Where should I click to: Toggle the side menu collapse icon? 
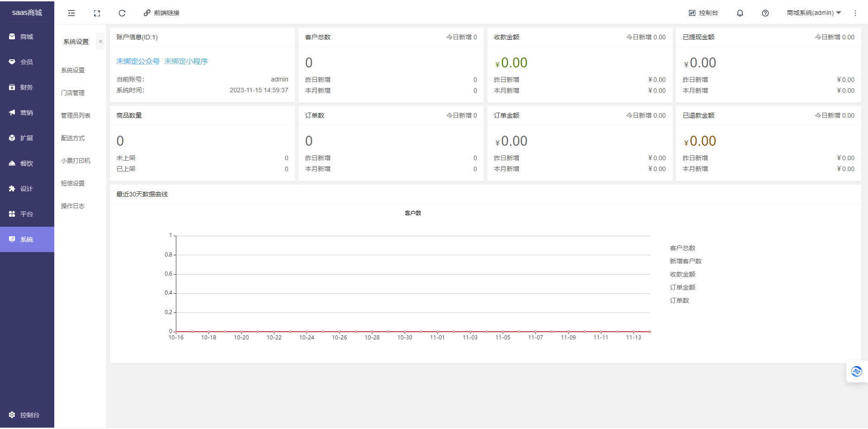coord(71,13)
